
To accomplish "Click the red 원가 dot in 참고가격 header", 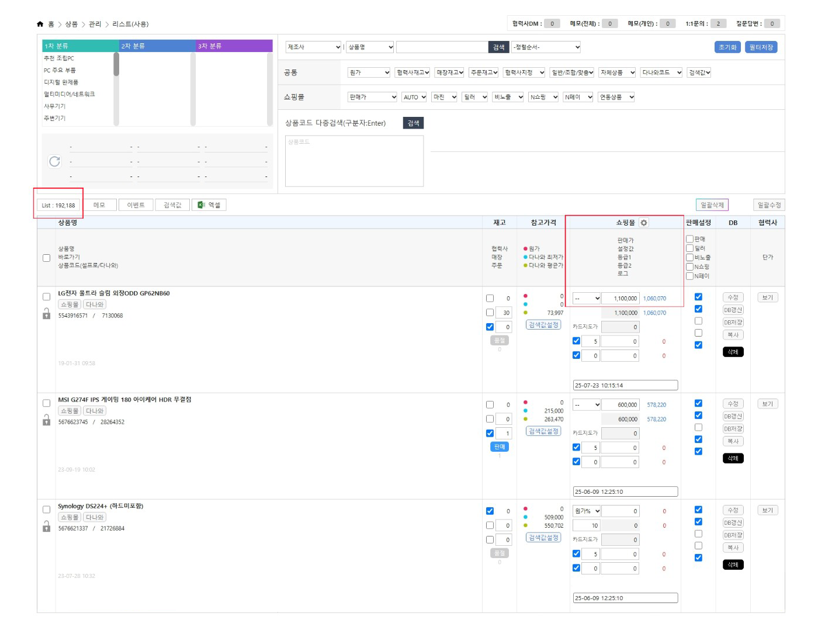I will (x=525, y=249).
